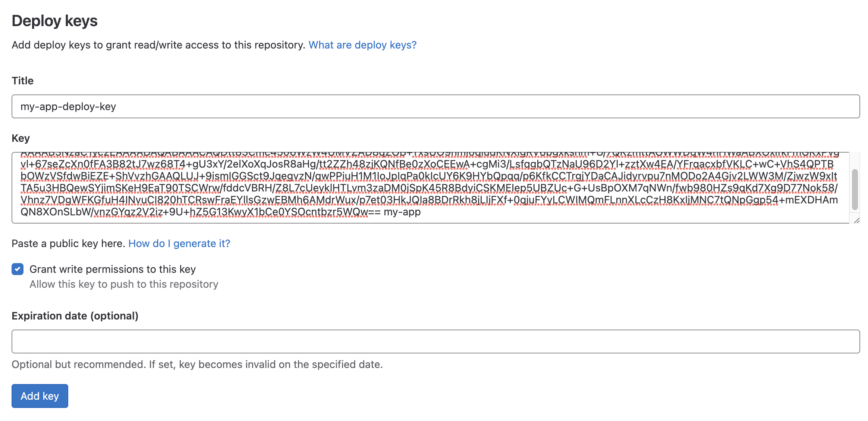Image resolution: width=868 pixels, height=421 pixels.
Task: Click key line starting with Vhnz7VDgWFK
Action: coord(429,200)
